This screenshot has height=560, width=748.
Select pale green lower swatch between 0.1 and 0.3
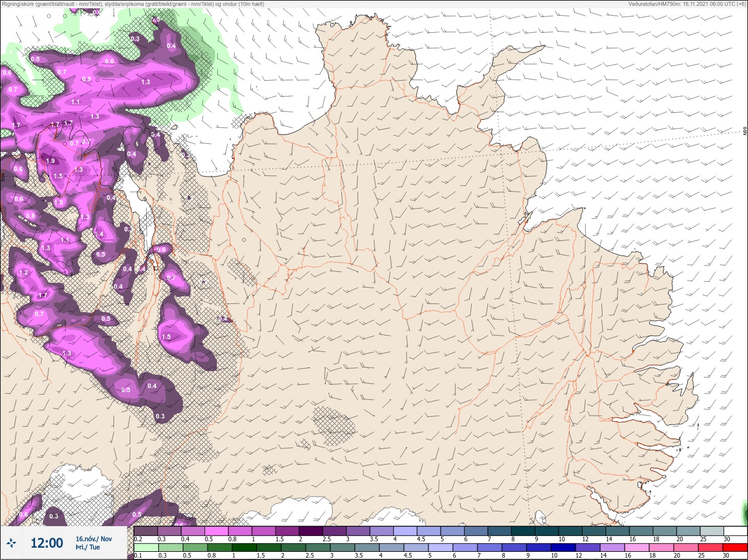[146, 548]
